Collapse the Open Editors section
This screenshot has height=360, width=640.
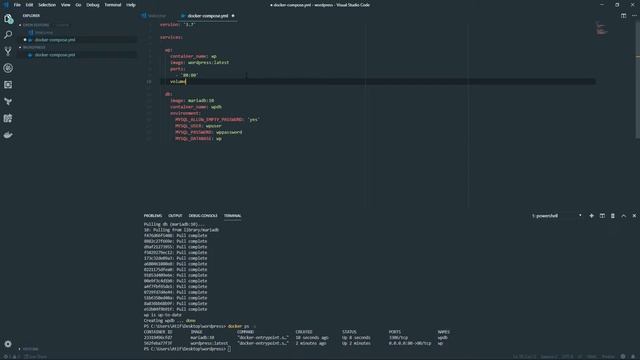click(35, 25)
